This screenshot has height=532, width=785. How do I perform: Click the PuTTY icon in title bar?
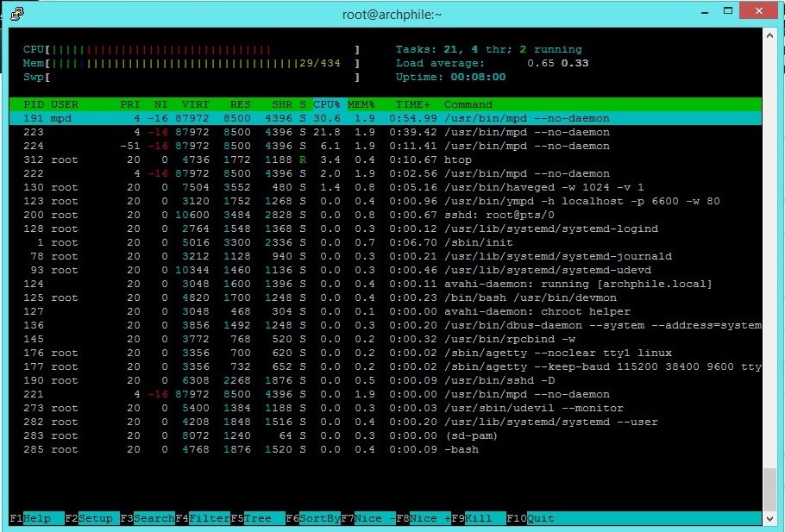16,12
